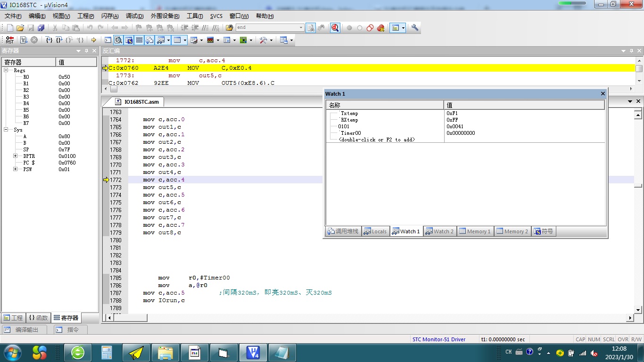Collapse the Sys tree node
The width and height of the screenshot is (644, 362).
(x=7, y=130)
